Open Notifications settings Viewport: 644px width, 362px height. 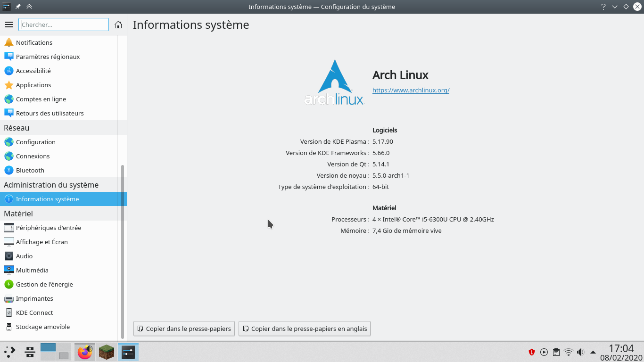(58, 42)
